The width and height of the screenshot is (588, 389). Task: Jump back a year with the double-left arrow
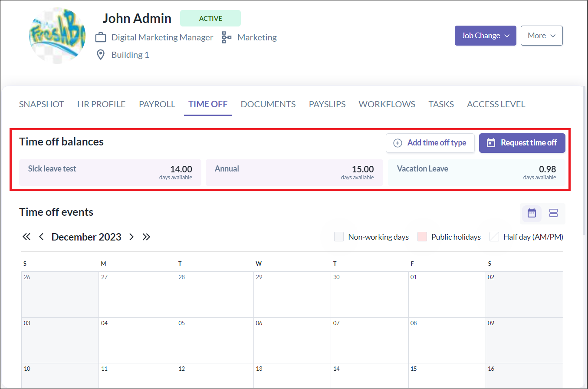click(x=26, y=237)
